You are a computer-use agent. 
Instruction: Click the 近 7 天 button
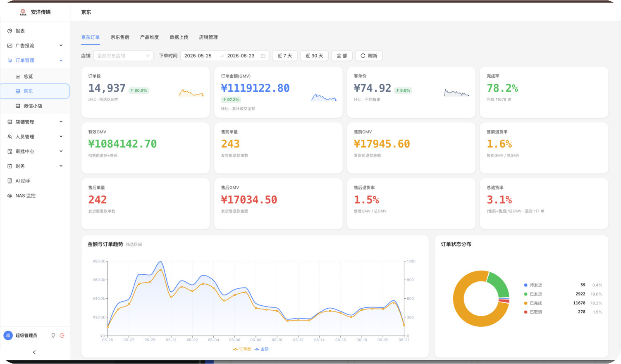click(x=285, y=56)
